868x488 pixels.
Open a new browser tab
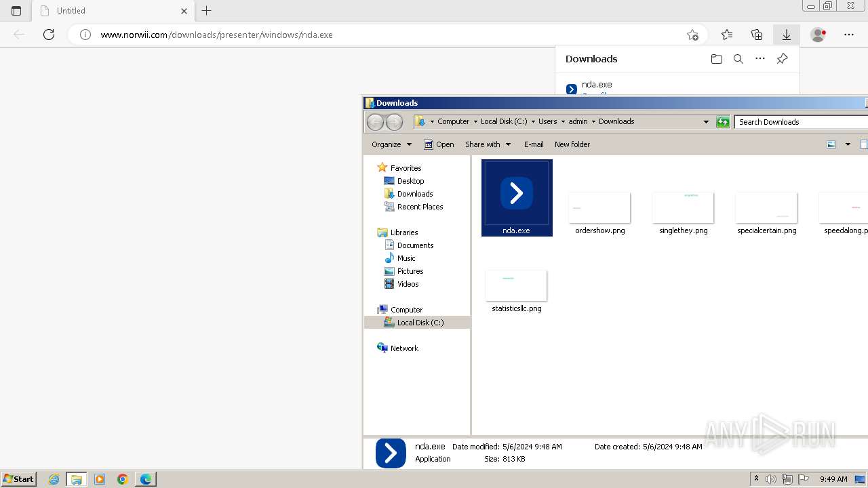click(207, 11)
